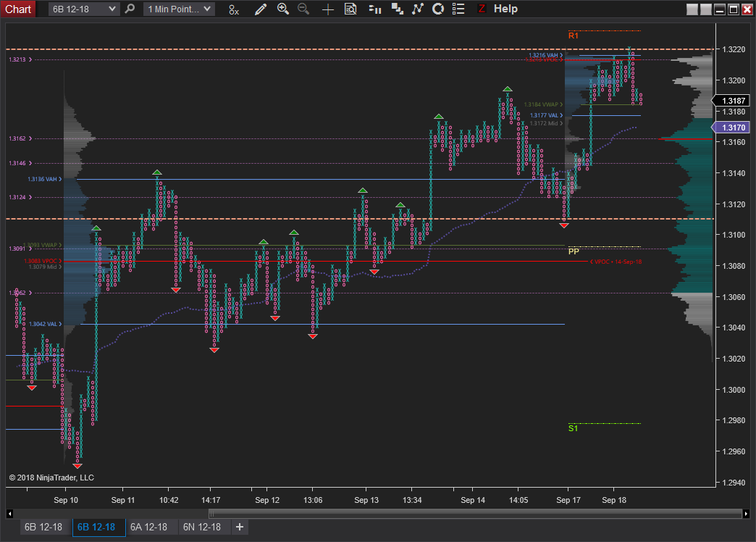Click the 1.3124 level label

click(20, 197)
